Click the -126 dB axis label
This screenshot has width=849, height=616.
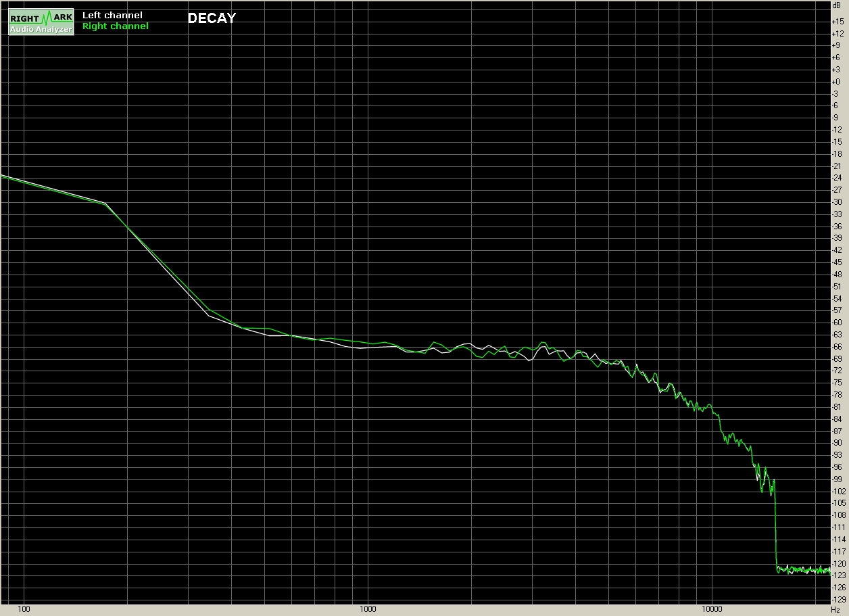point(839,588)
